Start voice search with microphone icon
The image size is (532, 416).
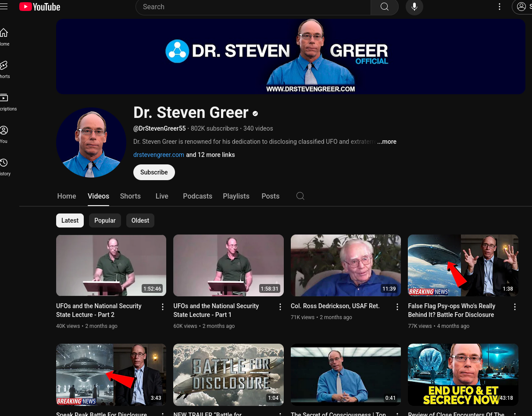[414, 7]
